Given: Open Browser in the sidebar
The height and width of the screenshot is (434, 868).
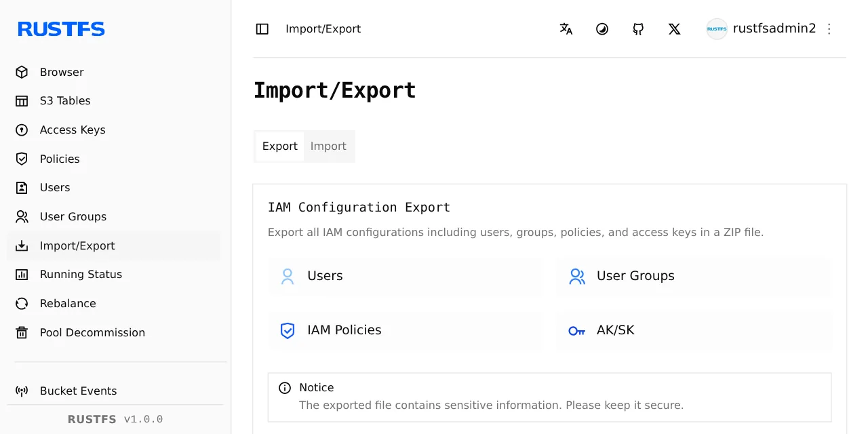Looking at the screenshot, I should point(114,72).
